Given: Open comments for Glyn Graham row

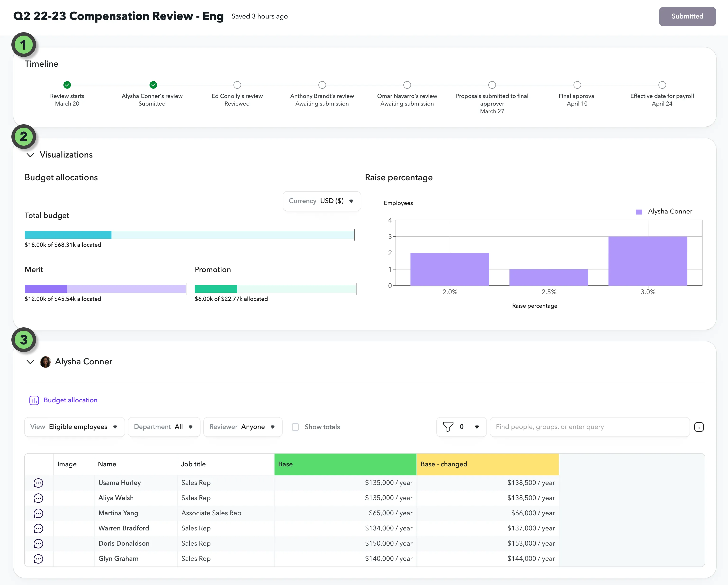Looking at the screenshot, I should click(x=38, y=559).
